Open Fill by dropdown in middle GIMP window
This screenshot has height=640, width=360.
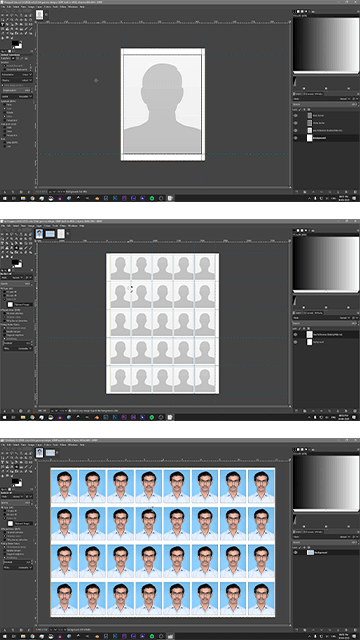click(18, 349)
